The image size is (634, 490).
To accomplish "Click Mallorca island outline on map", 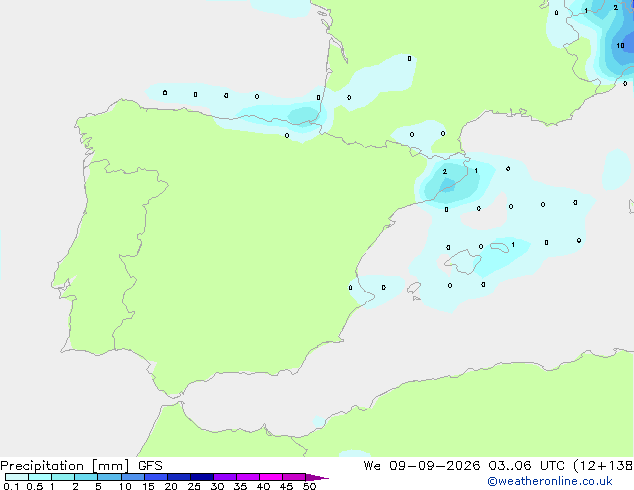I will (x=463, y=262).
